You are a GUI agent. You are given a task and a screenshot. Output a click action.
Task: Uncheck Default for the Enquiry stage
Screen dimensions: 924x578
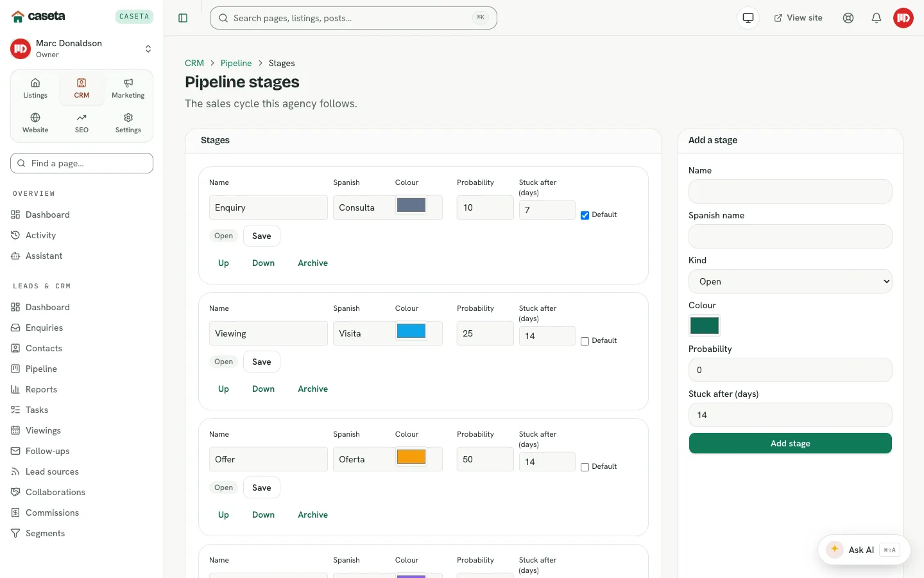pos(585,215)
